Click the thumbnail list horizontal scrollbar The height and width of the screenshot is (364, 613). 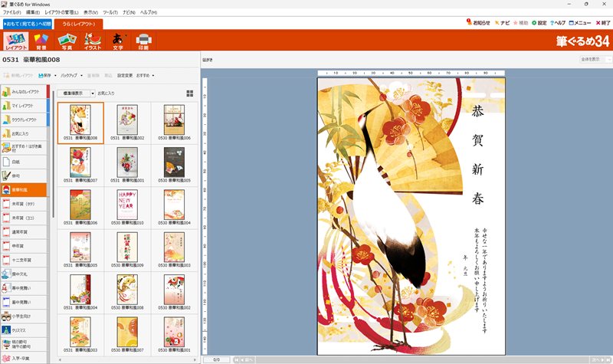(x=127, y=359)
